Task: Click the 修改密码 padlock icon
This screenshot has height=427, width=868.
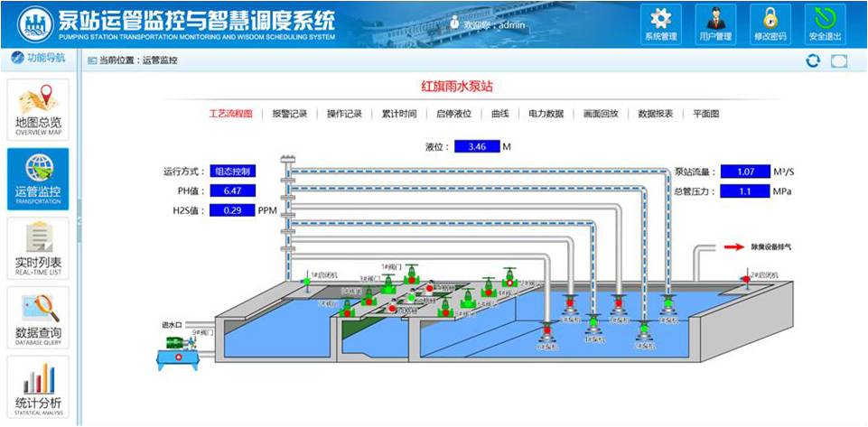Action: 770,24
